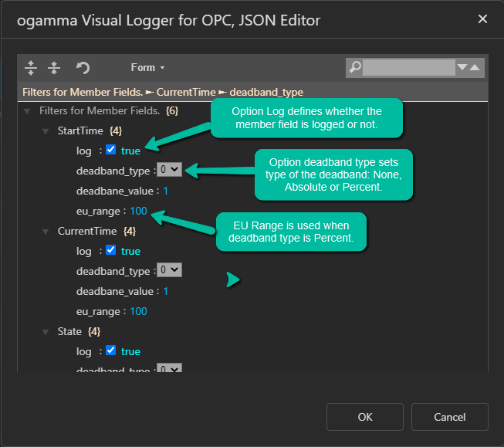The width and height of the screenshot is (504, 447).
Task: Collapse the StartTime tree node
Action: point(46,131)
